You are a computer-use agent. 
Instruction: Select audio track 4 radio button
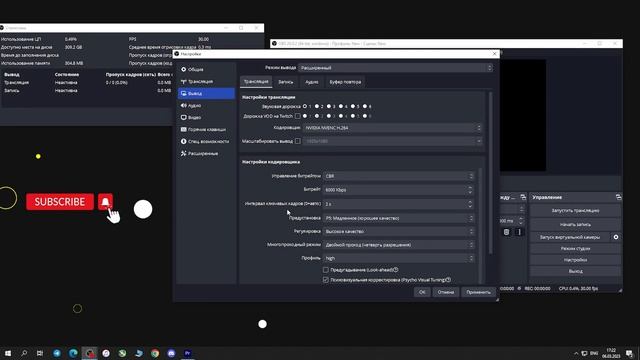341,106
